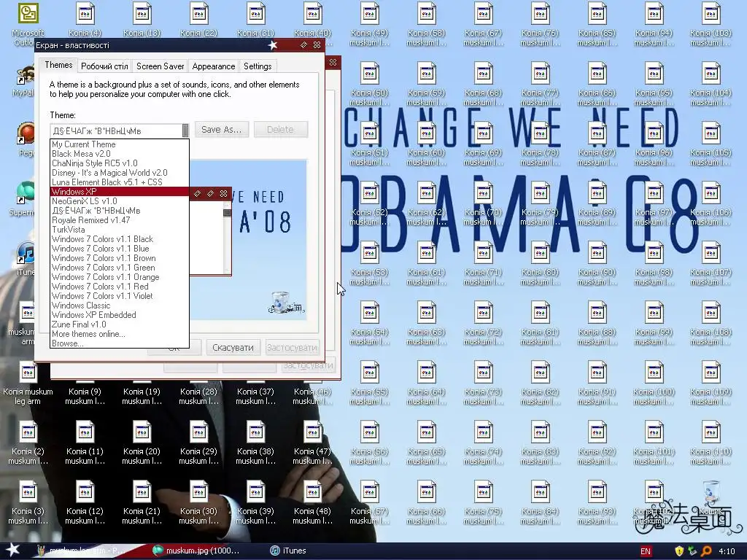The height and width of the screenshot is (560, 747).
Task: Select NeoGeniX LS v1.0 theme
Action: (120, 201)
